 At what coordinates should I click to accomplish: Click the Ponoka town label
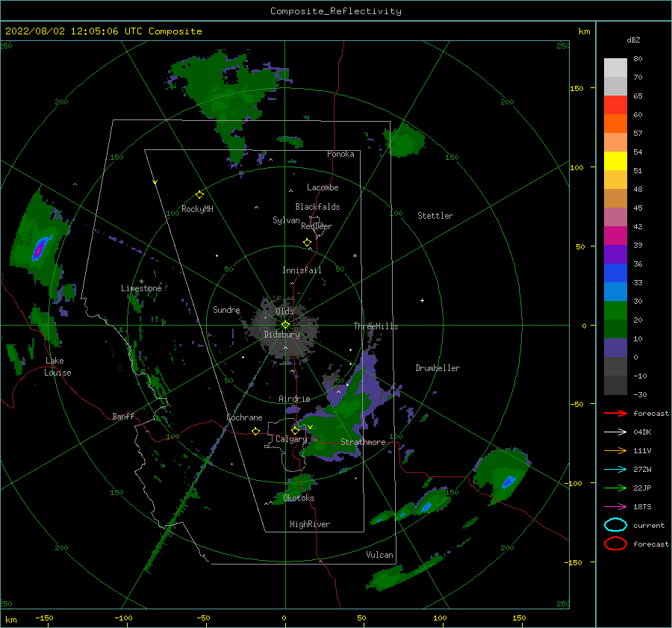coord(340,154)
